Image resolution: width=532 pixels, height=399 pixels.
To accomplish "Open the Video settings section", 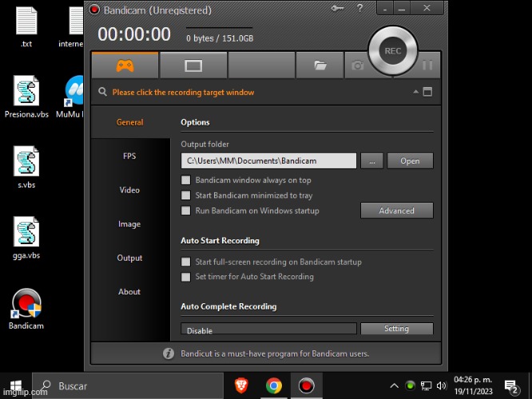I will [x=129, y=190].
